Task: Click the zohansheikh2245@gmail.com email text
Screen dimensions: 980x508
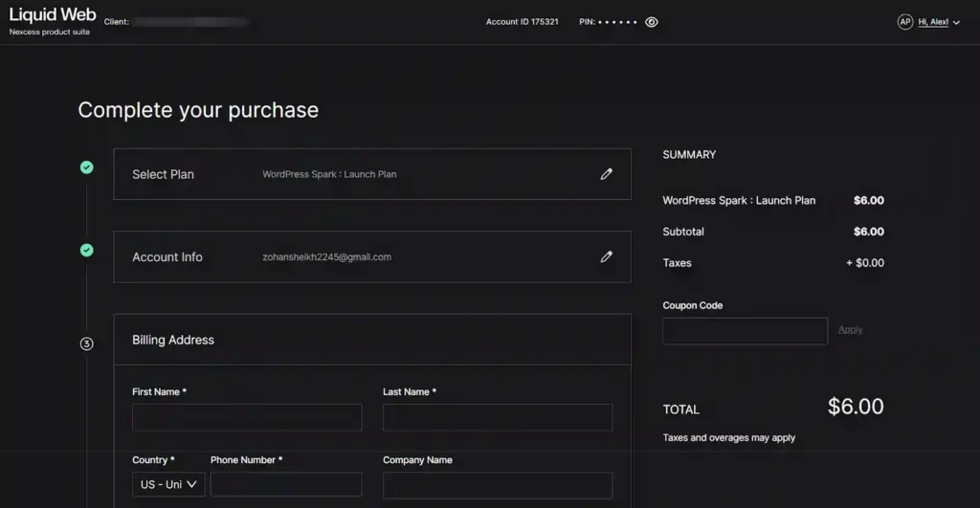Action: point(327,256)
